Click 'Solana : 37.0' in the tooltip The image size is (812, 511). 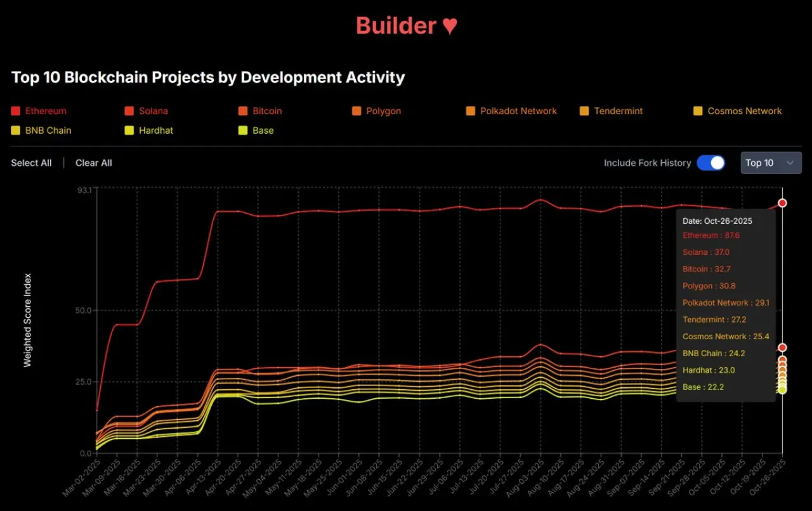[706, 252]
